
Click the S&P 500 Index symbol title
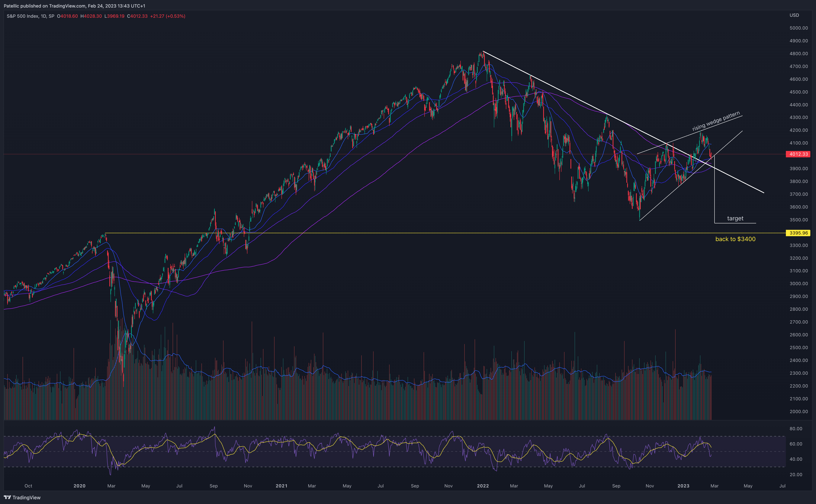pos(23,16)
